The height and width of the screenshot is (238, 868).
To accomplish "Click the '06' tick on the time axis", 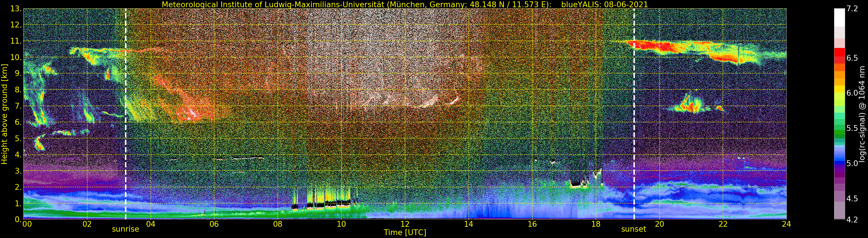I will coord(214,224).
